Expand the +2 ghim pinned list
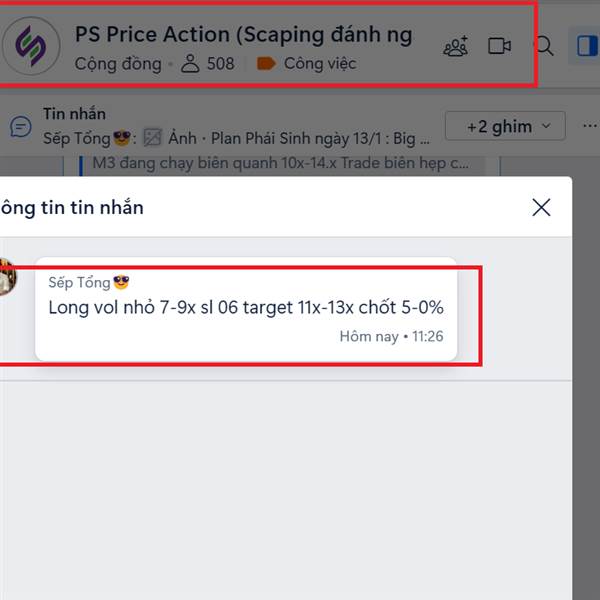 point(505,126)
